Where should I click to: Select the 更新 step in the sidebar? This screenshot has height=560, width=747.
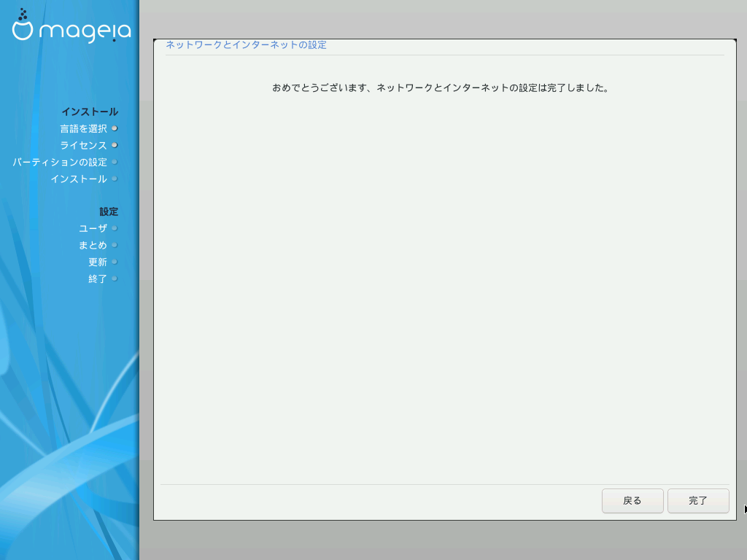pyautogui.click(x=98, y=262)
